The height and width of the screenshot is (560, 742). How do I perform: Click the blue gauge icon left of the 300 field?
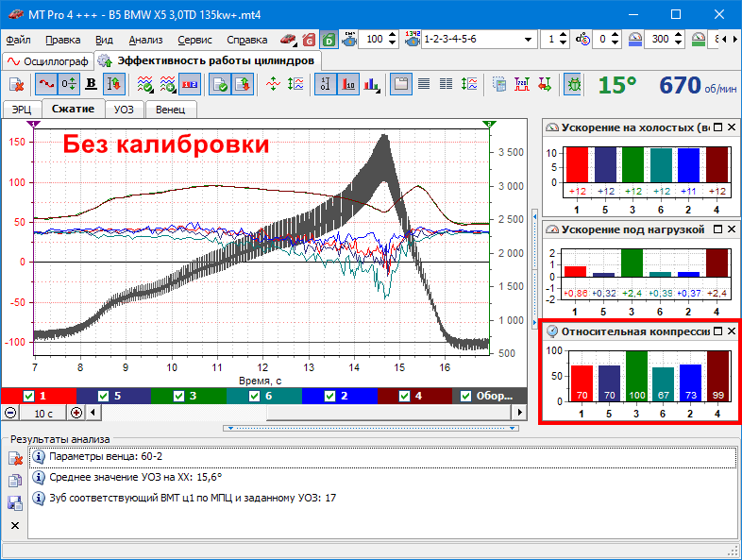coord(635,40)
